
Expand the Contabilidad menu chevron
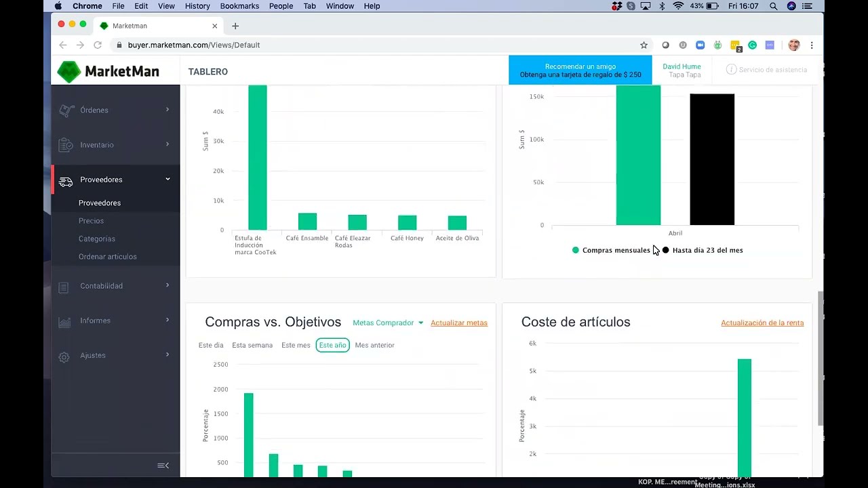167,285
